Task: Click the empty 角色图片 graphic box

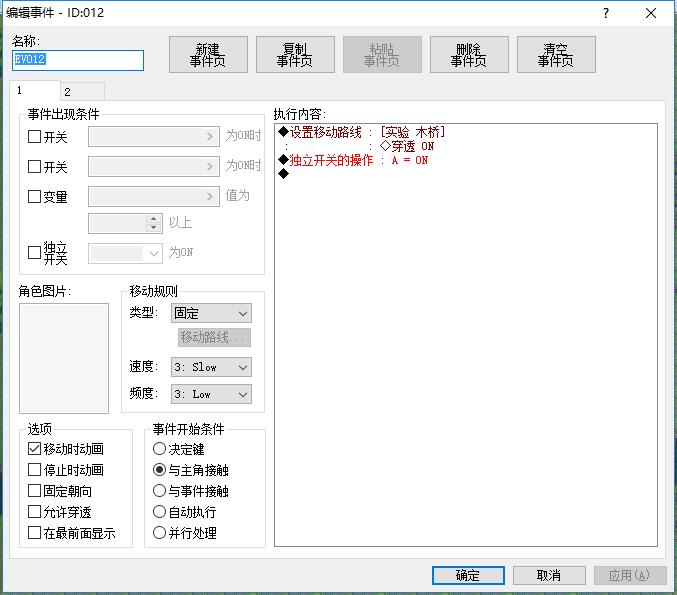Action: tap(64, 358)
